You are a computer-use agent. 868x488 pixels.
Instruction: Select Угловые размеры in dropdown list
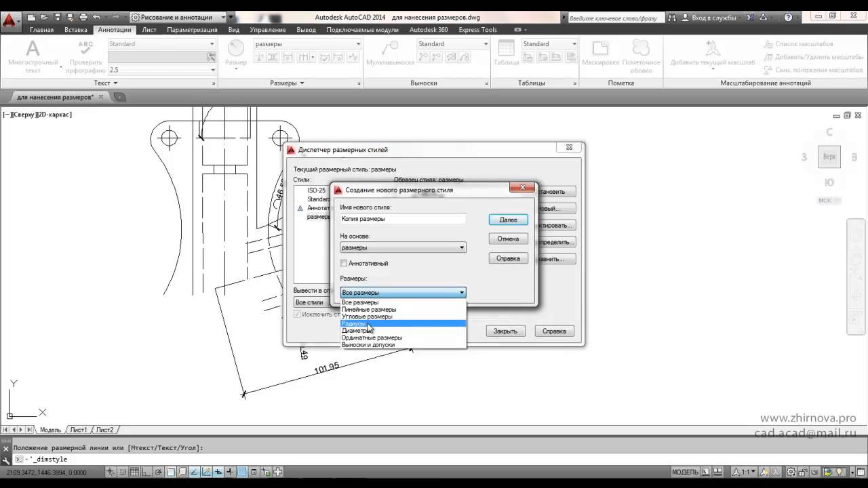(403, 317)
